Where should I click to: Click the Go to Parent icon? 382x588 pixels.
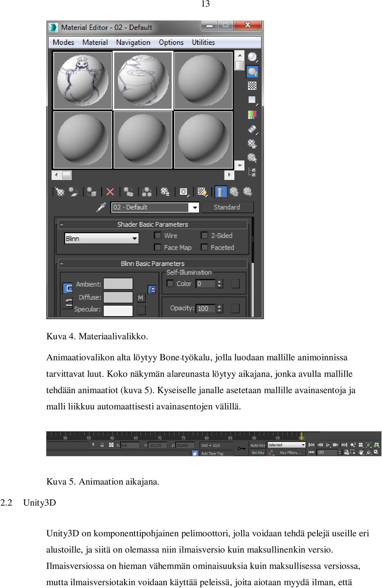(234, 192)
